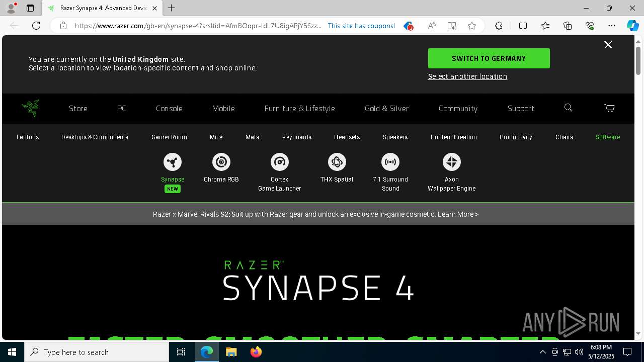This screenshot has height=362, width=644.
Task: Open Windows Start menu
Action: [12, 352]
